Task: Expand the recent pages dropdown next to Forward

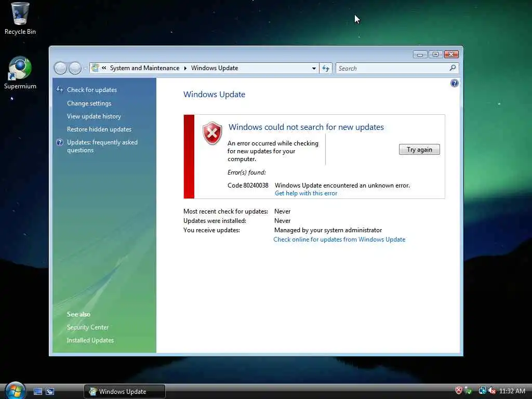Action: point(85,69)
